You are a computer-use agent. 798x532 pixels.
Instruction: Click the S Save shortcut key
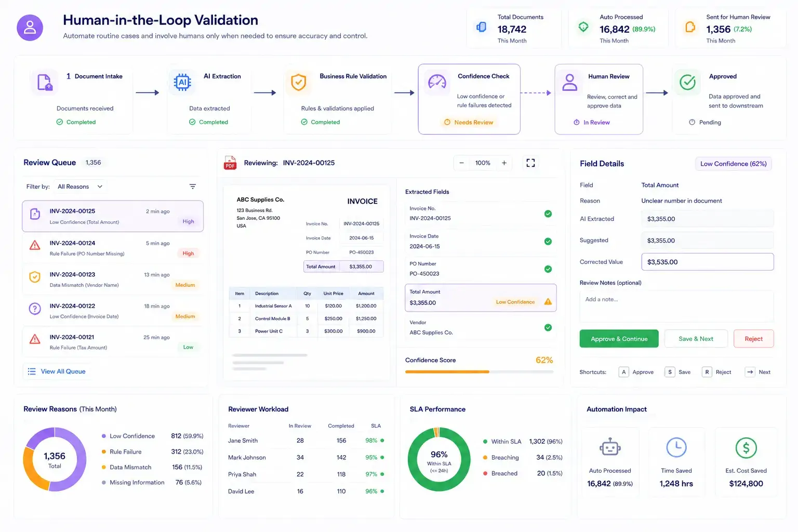coord(670,372)
